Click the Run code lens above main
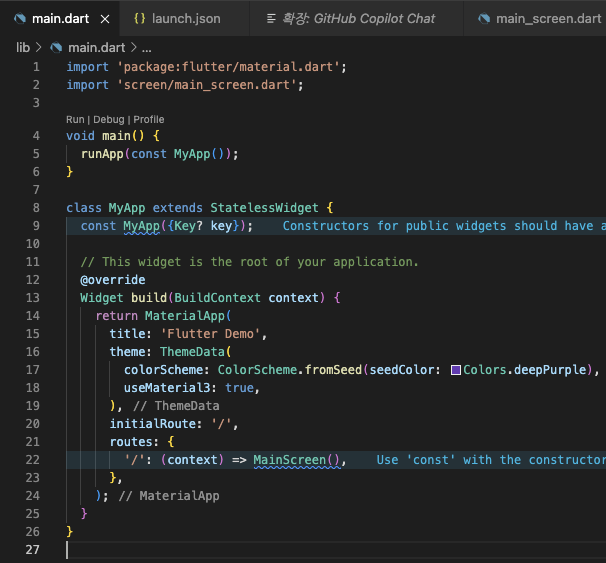Image resolution: width=606 pixels, height=563 pixels. pos(75,119)
